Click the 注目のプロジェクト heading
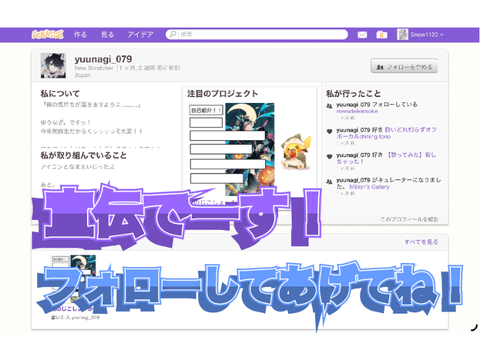 tap(223, 94)
